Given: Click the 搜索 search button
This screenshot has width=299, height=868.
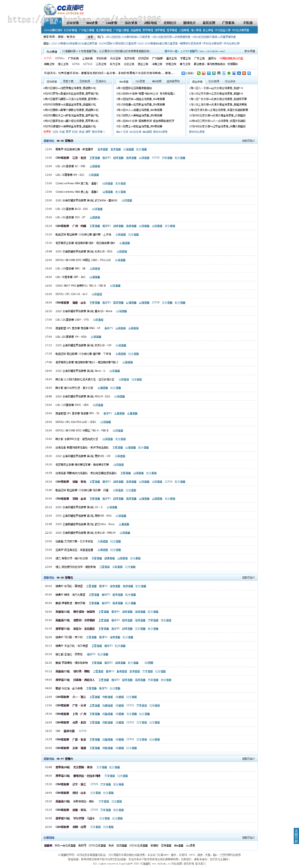Looking at the screenshot, I should [90, 37].
